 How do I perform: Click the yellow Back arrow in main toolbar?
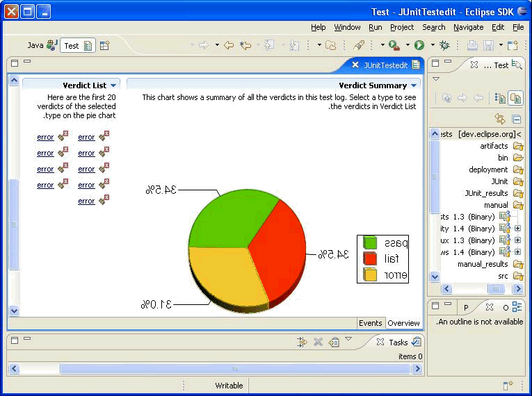[229, 45]
